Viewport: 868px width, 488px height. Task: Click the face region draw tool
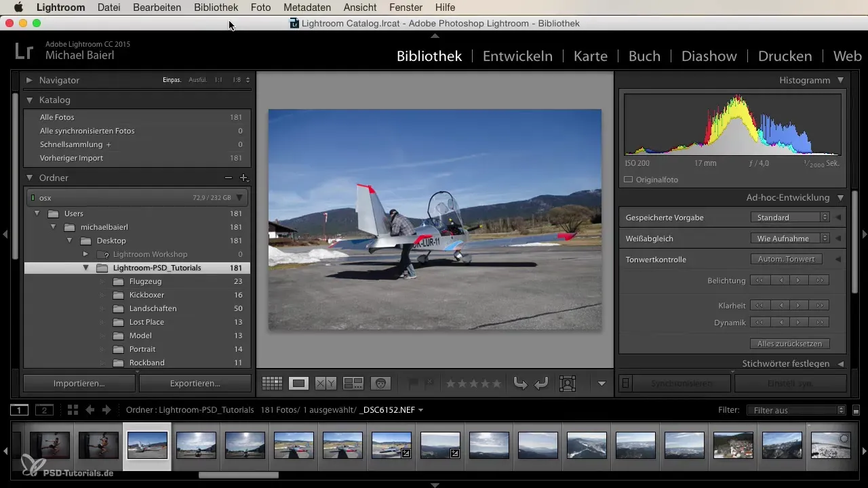(x=567, y=384)
